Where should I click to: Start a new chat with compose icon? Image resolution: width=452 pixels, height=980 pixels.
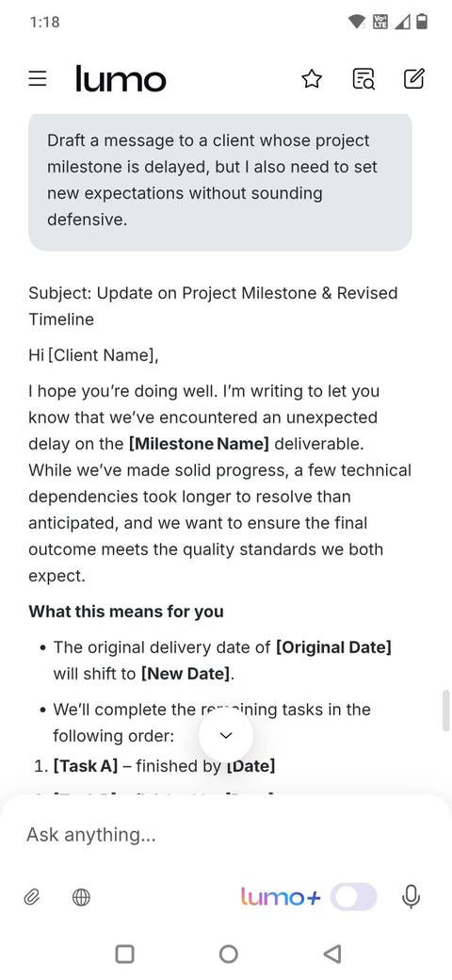(x=414, y=79)
